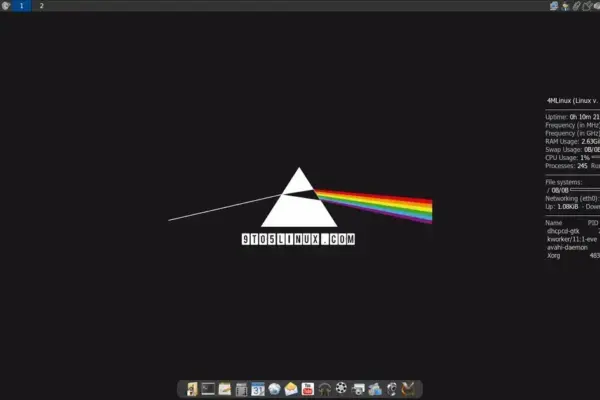Click the File systems label

(x=564, y=182)
